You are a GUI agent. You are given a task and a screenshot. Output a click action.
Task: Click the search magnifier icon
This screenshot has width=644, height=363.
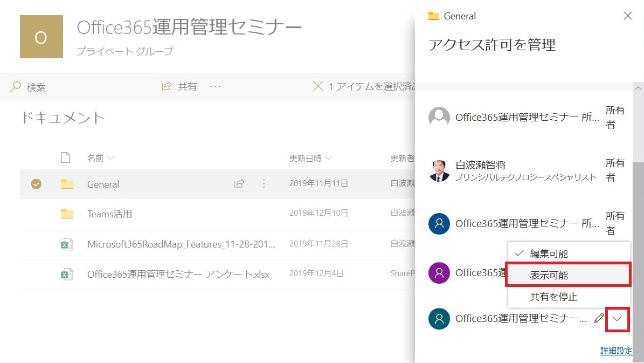[x=16, y=87]
